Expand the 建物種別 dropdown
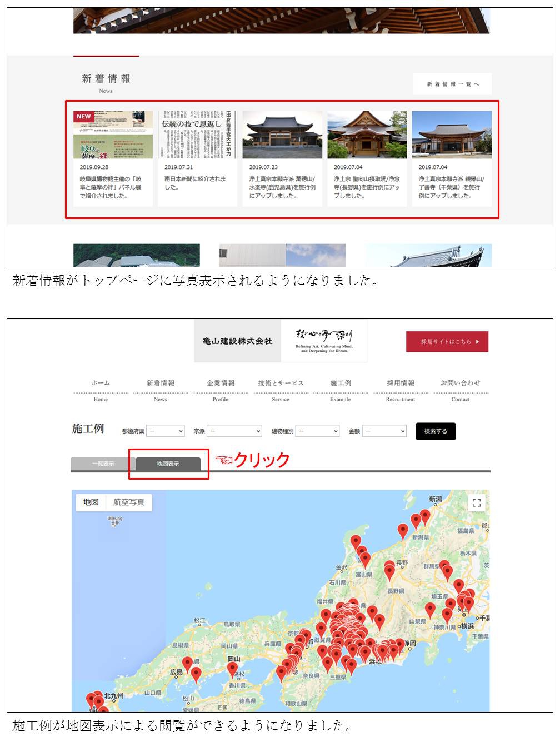Image resolution: width=560 pixels, height=747 pixels. coord(317,431)
